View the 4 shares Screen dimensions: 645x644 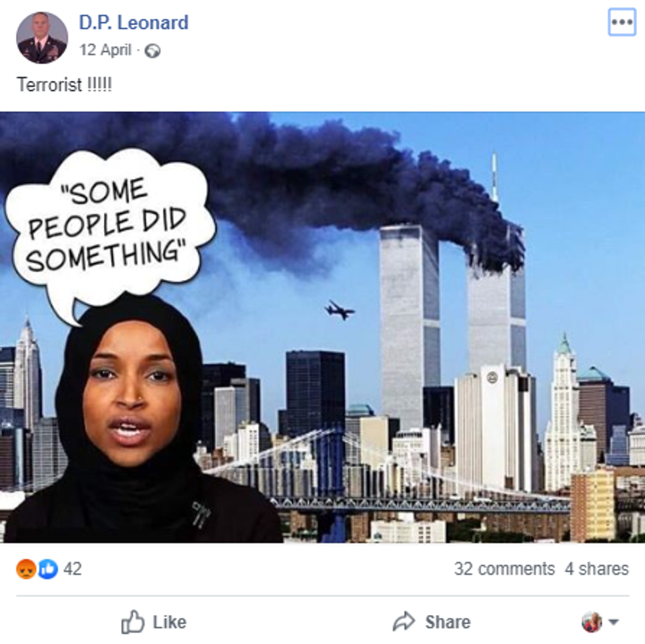(x=596, y=569)
